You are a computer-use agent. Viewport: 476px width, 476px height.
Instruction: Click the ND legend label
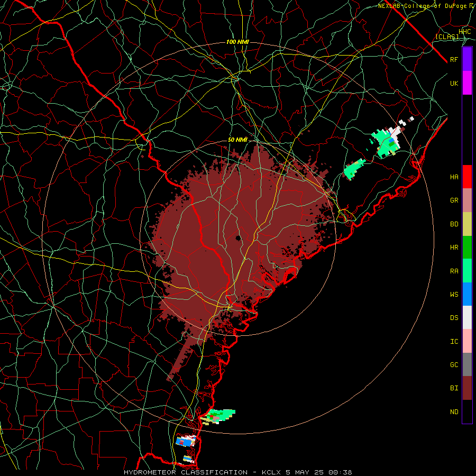454,412
